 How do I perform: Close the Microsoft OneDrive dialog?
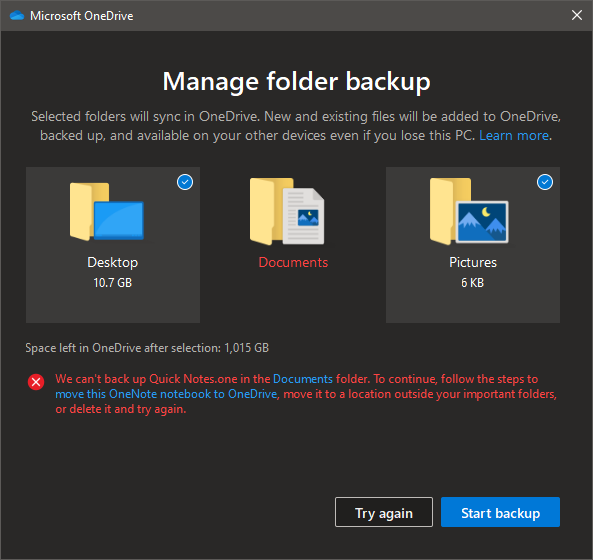pos(577,15)
